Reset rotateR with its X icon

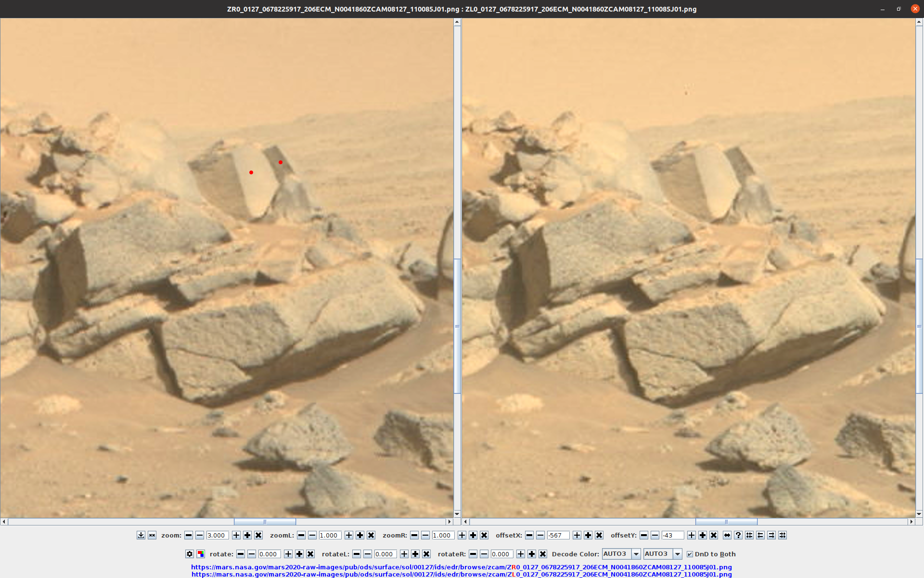coord(543,554)
